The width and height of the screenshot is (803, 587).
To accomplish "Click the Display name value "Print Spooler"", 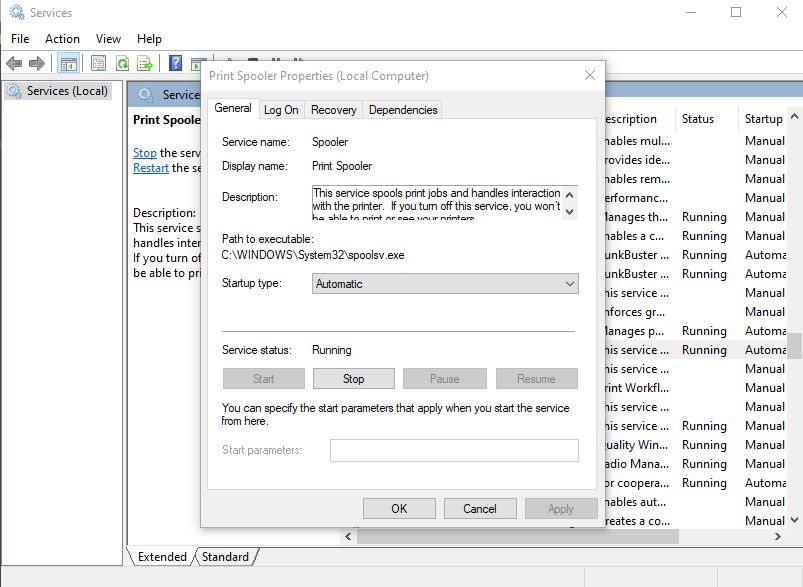I will click(x=342, y=166).
